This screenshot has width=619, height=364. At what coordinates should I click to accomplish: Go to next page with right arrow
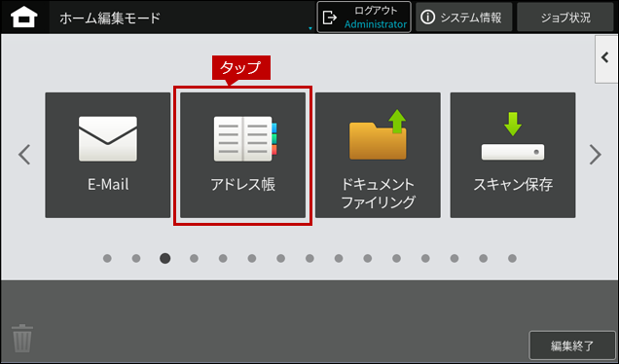click(x=596, y=155)
